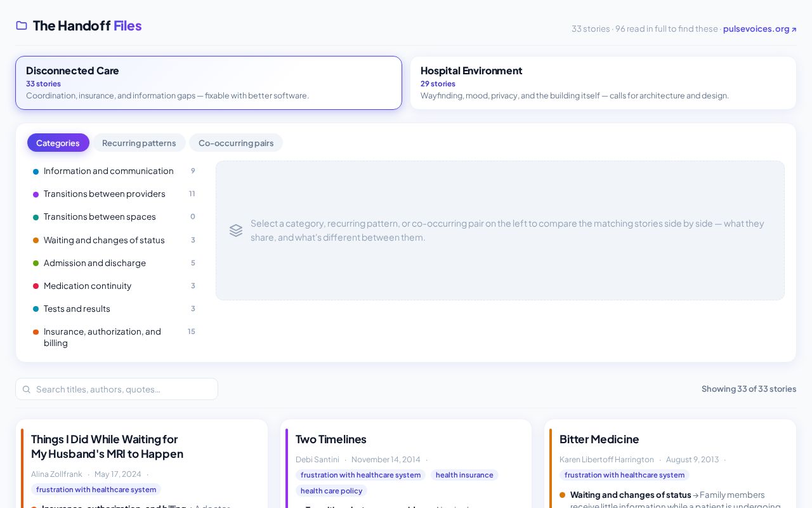Click the magnifier icon in the search box
Image resolution: width=812 pixels, height=508 pixels.
click(27, 389)
